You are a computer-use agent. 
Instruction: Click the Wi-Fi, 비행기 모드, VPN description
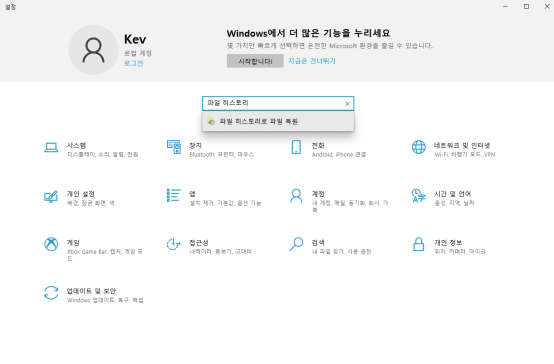465,154
